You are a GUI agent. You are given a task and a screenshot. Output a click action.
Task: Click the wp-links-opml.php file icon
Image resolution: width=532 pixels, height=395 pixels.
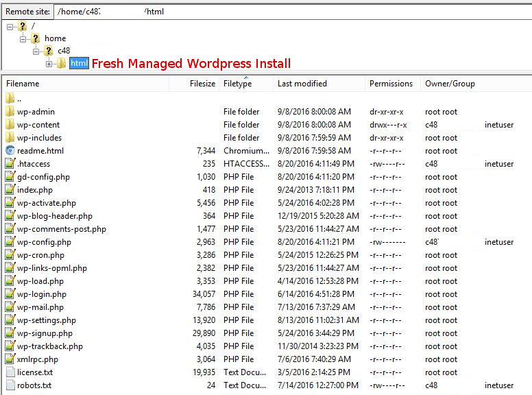pos(10,267)
